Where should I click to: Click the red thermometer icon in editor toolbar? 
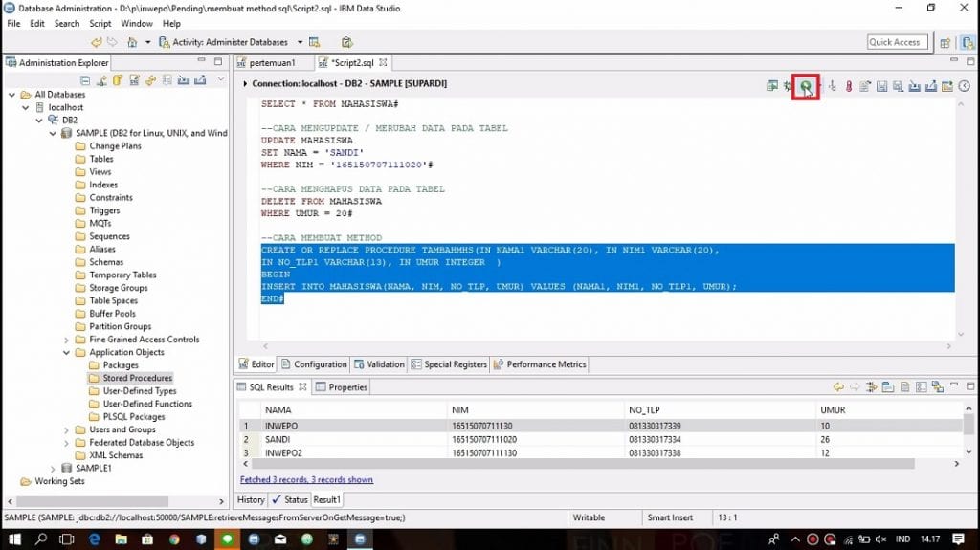coord(848,87)
